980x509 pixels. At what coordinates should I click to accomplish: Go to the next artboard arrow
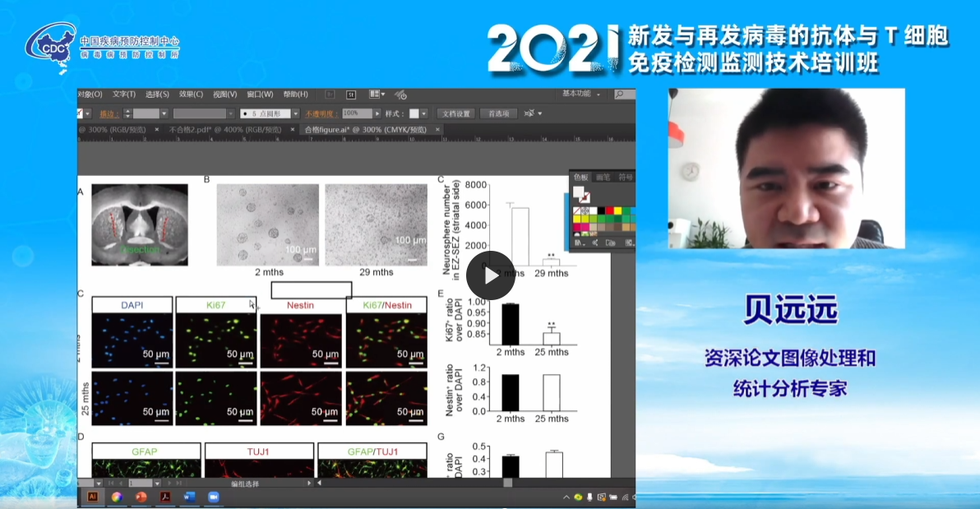169,484
